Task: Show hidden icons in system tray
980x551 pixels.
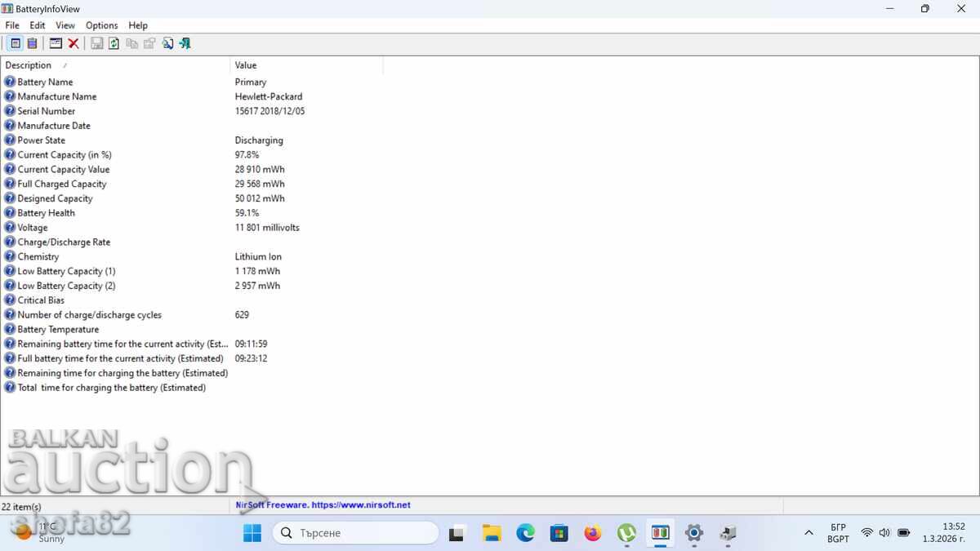Action: (808, 533)
